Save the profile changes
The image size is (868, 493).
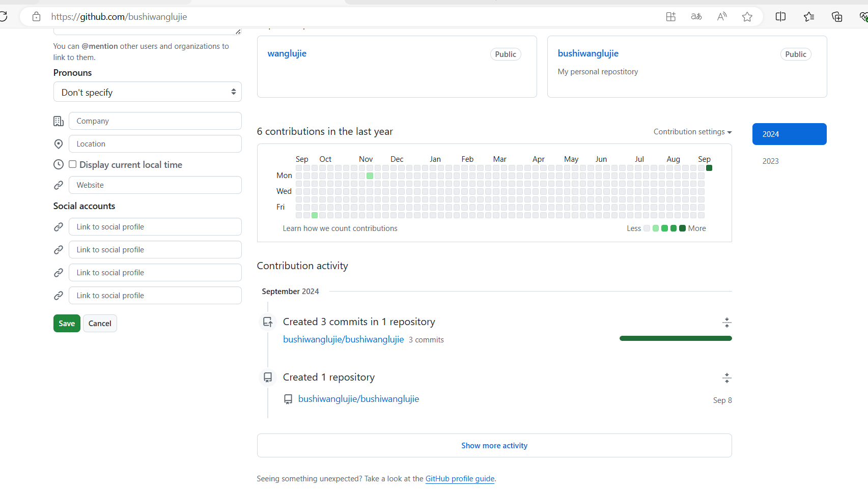pos(67,324)
